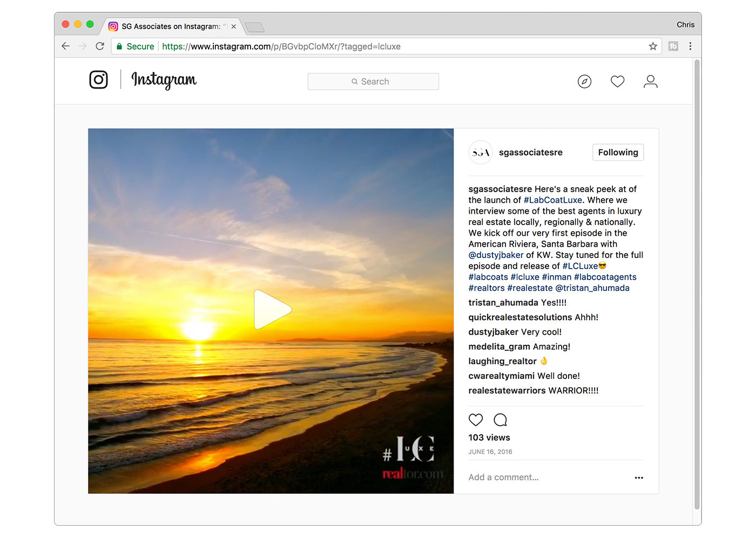This screenshot has height=537, width=756.
Task: Click the Instagram camera logo icon
Action: pos(98,80)
